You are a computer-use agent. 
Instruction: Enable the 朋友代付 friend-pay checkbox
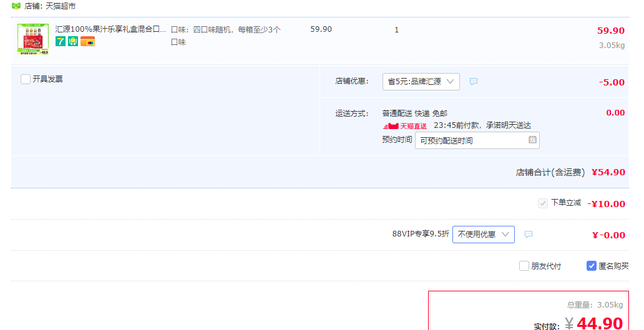(x=524, y=266)
